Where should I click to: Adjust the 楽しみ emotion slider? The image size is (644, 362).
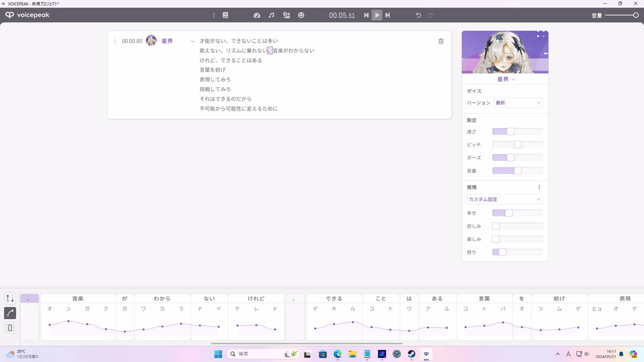pyautogui.click(x=517, y=239)
